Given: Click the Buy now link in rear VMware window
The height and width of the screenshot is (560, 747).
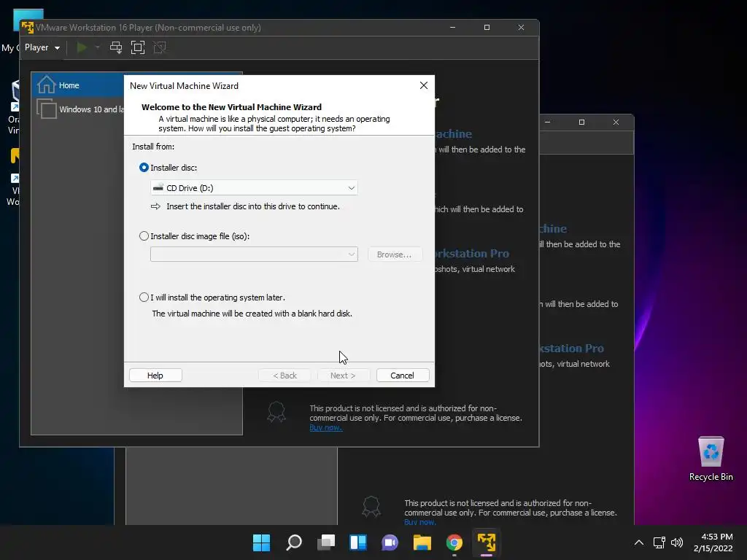Looking at the screenshot, I should pyautogui.click(x=419, y=522).
